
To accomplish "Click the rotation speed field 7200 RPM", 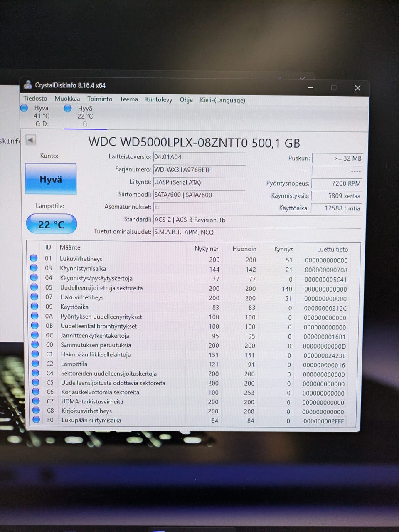I will [337, 183].
